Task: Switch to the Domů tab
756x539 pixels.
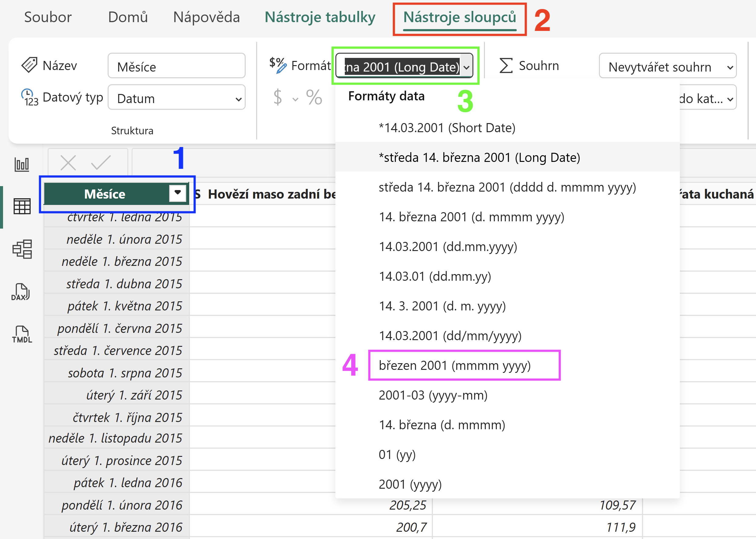Action: tap(128, 17)
